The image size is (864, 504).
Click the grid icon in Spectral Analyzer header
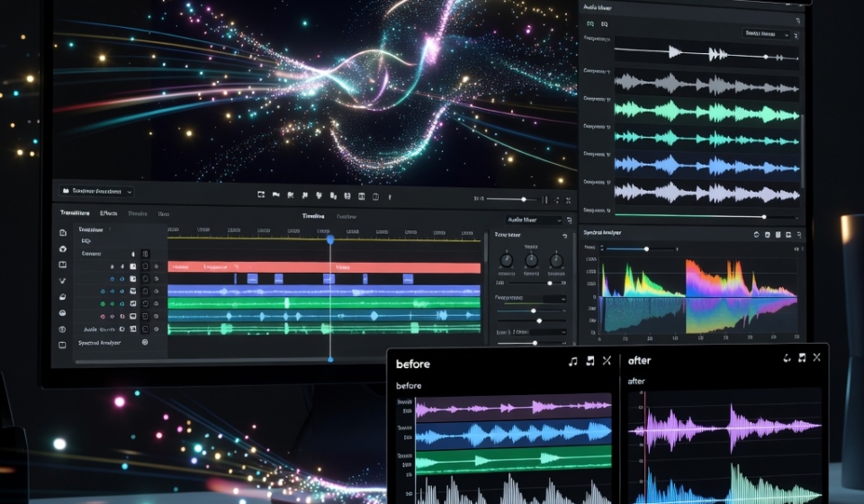tap(778, 235)
